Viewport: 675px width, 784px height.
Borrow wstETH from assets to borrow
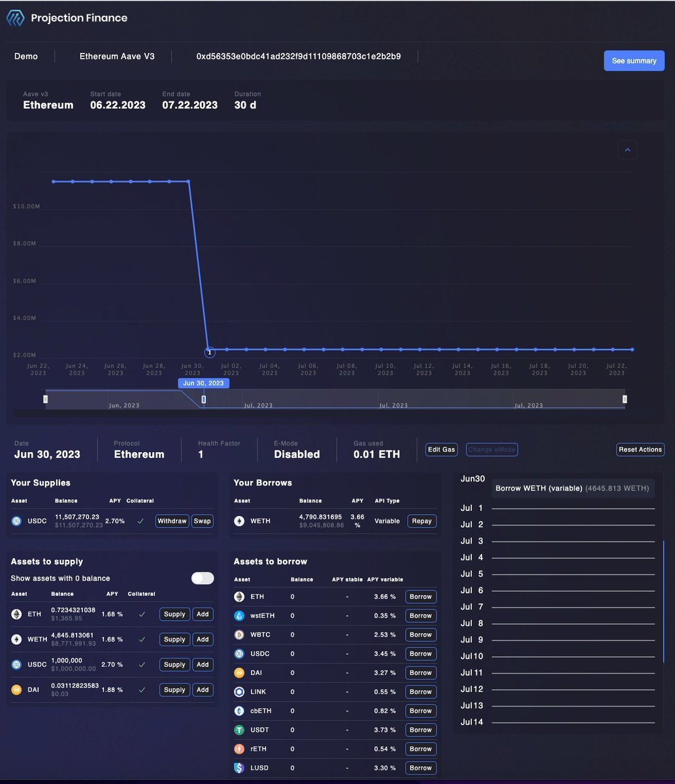point(421,615)
